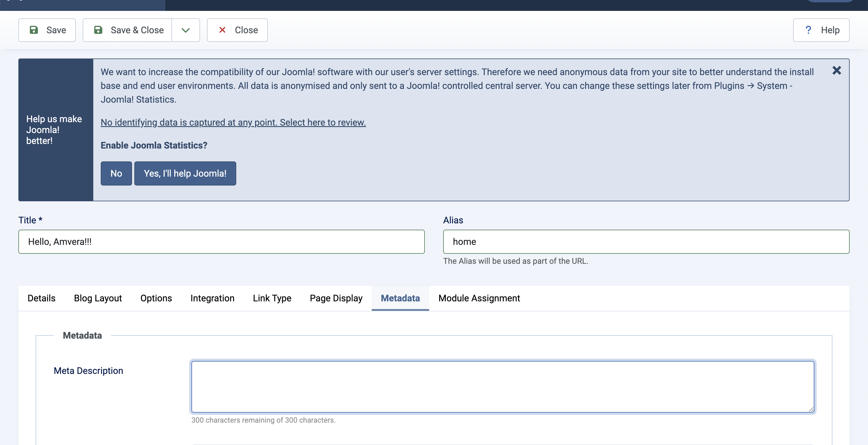
Task: Decline Joomla Statistics with No
Action: [x=116, y=173]
